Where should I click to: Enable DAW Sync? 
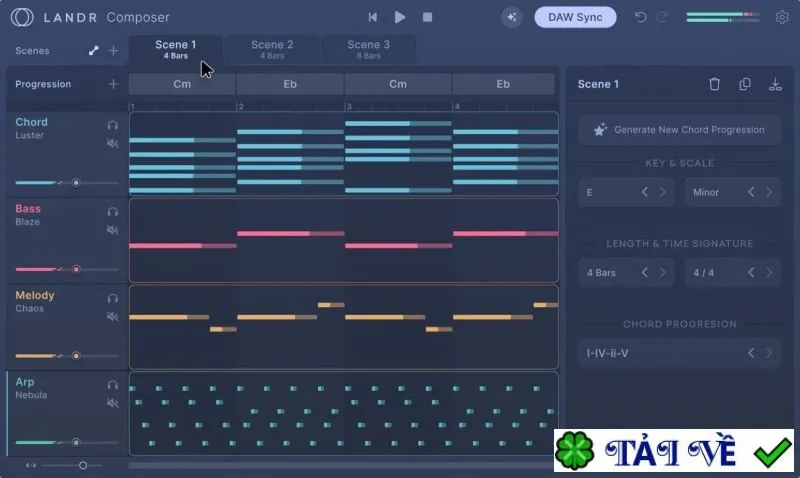click(575, 17)
